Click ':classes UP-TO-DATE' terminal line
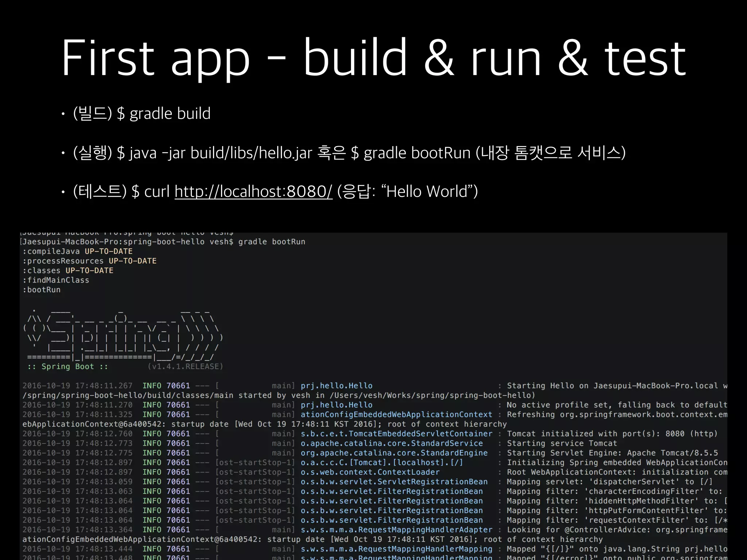 click(x=68, y=271)
